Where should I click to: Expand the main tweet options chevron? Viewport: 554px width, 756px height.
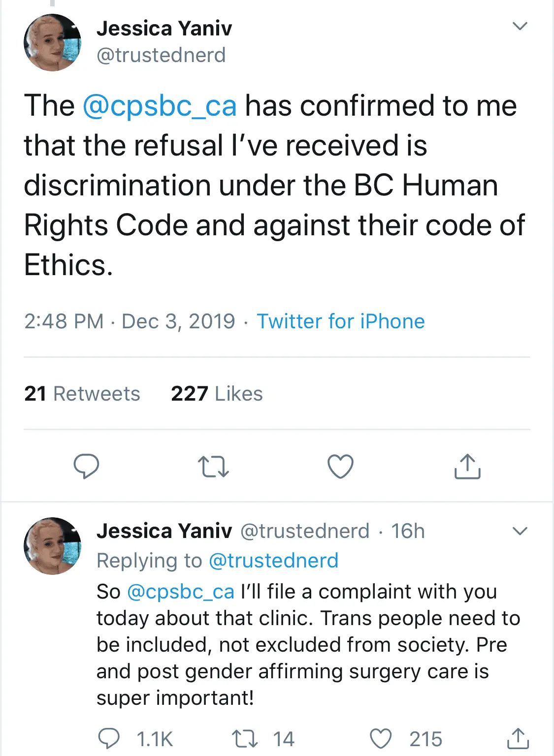click(520, 26)
